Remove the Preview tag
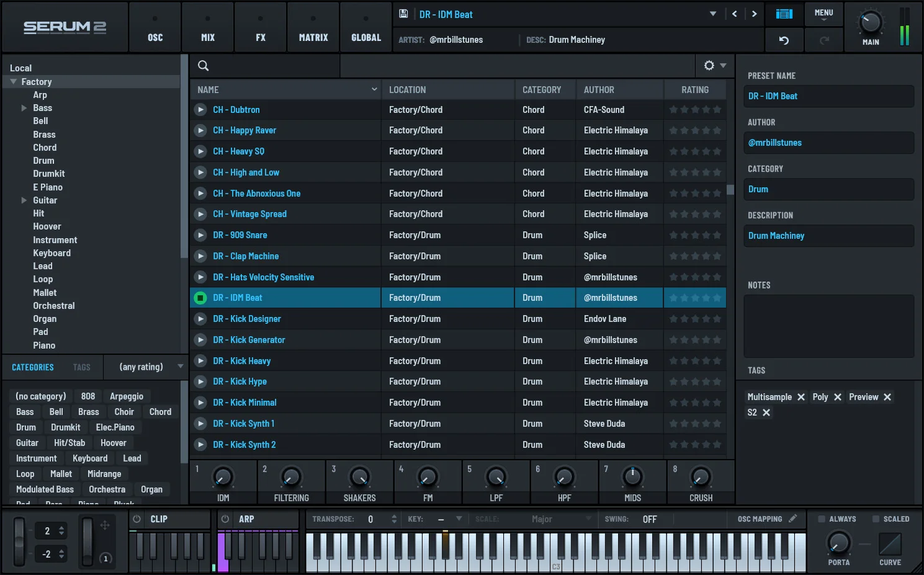This screenshot has width=924, height=575. (x=887, y=397)
